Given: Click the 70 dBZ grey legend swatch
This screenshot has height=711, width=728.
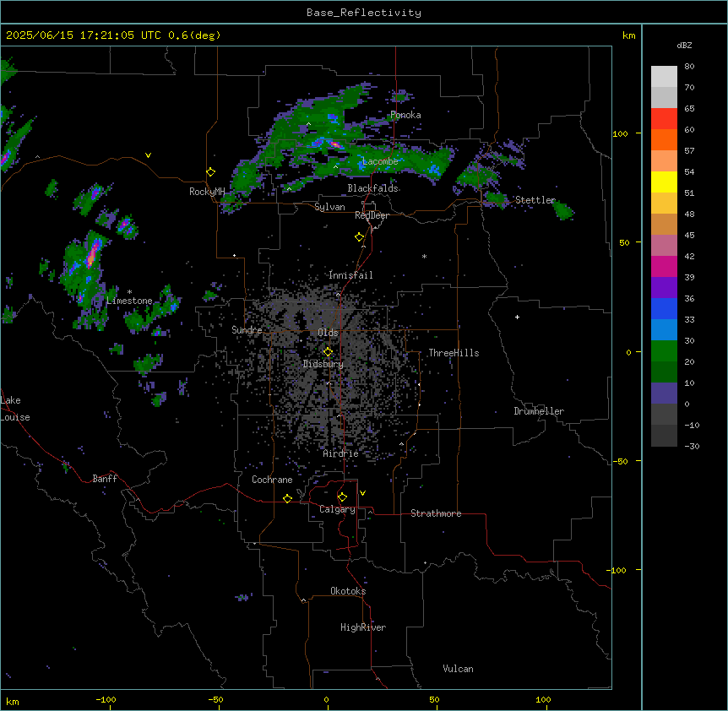Looking at the screenshot, I should click(664, 97).
